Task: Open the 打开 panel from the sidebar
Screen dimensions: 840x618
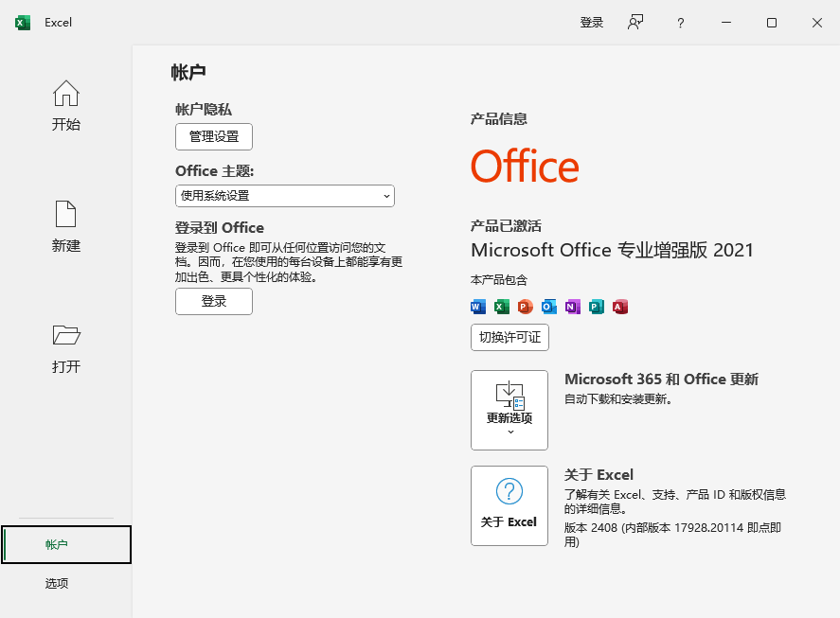Action: coord(65,347)
